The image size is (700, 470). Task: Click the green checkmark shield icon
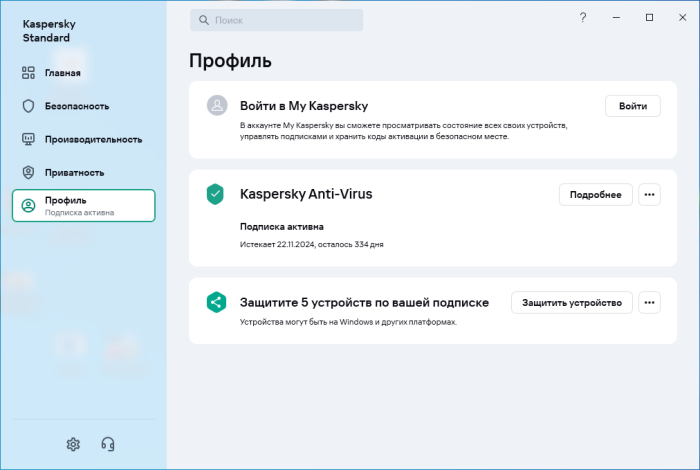[x=215, y=194]
